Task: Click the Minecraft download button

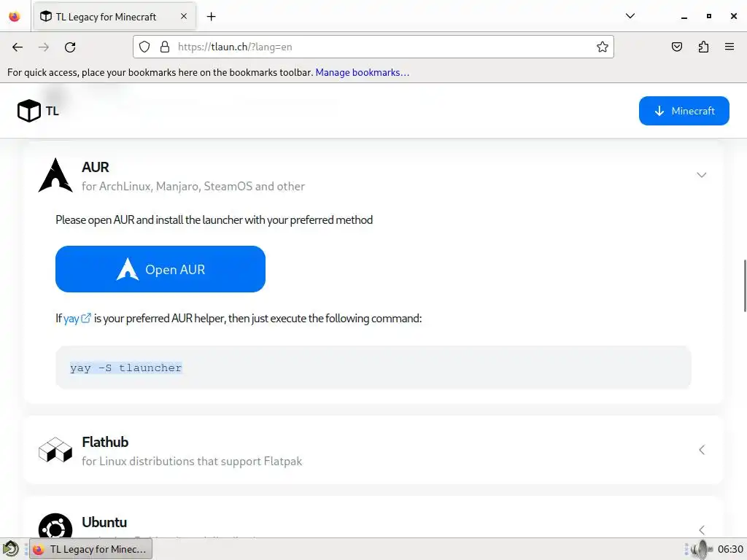Action: pos(684,111)
